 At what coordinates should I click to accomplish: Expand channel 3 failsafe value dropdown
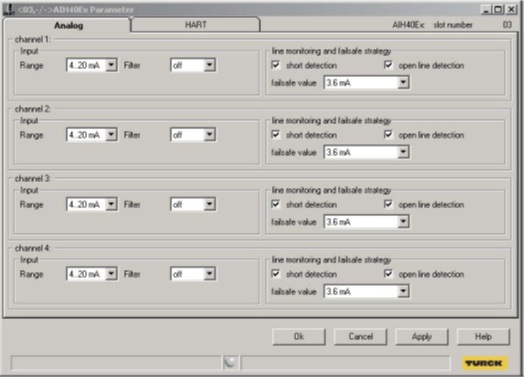click(x=403, y=221)
